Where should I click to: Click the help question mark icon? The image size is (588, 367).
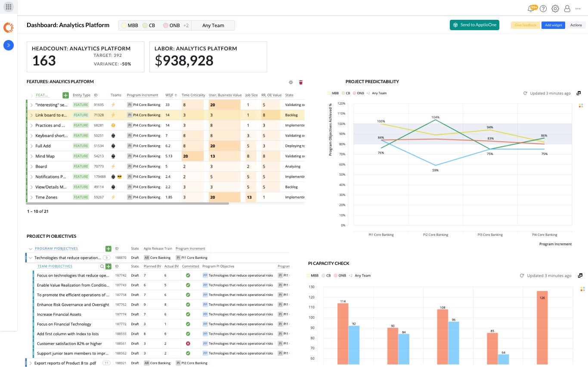tap(543, 9)
